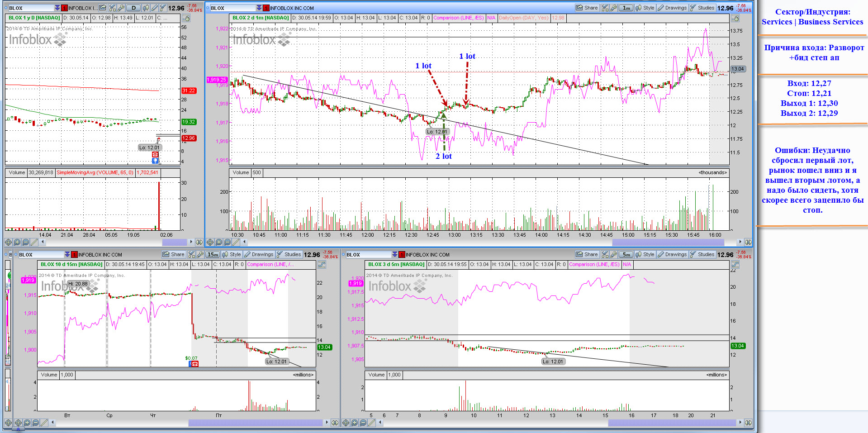Expand symbol dropdown in daily chart

pos(57,8)
